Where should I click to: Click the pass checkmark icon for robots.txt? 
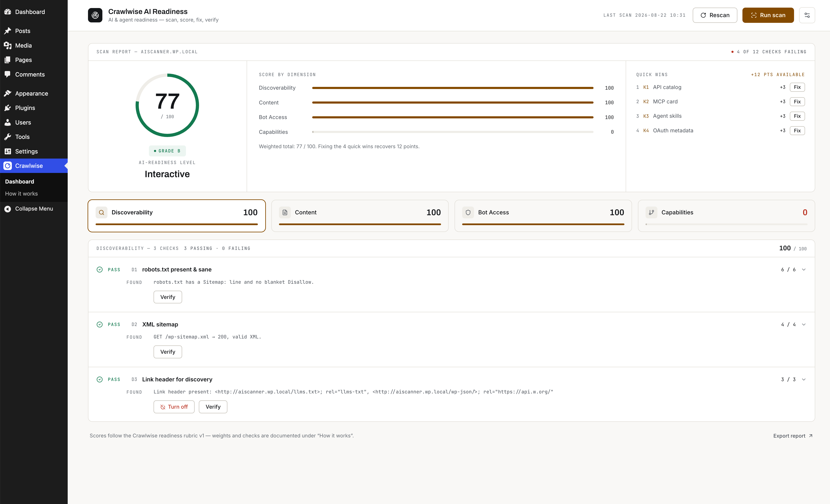tap(99, 270)
